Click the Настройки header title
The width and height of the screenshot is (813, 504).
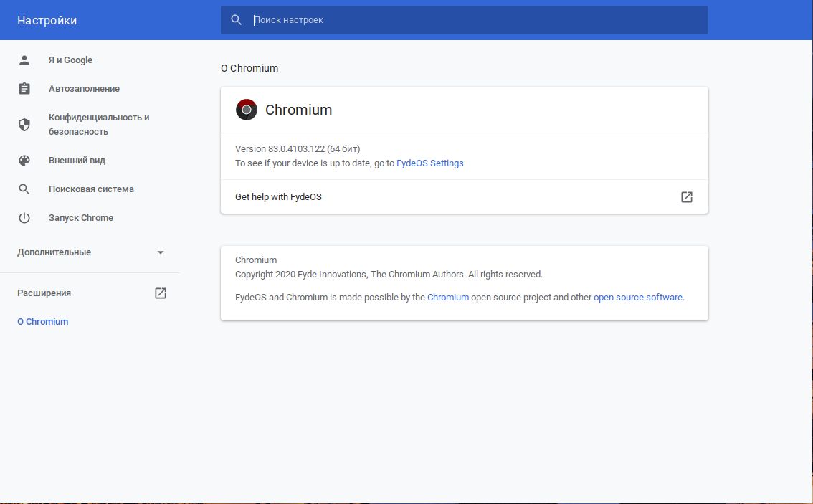point(47,20)
